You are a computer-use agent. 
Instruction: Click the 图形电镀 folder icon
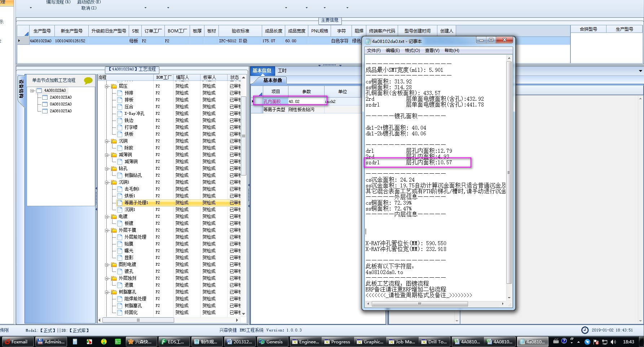tap(114, 265)
